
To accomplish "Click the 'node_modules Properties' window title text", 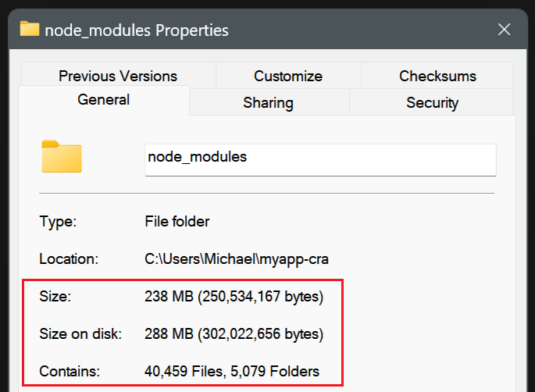I will coord(137,30).
